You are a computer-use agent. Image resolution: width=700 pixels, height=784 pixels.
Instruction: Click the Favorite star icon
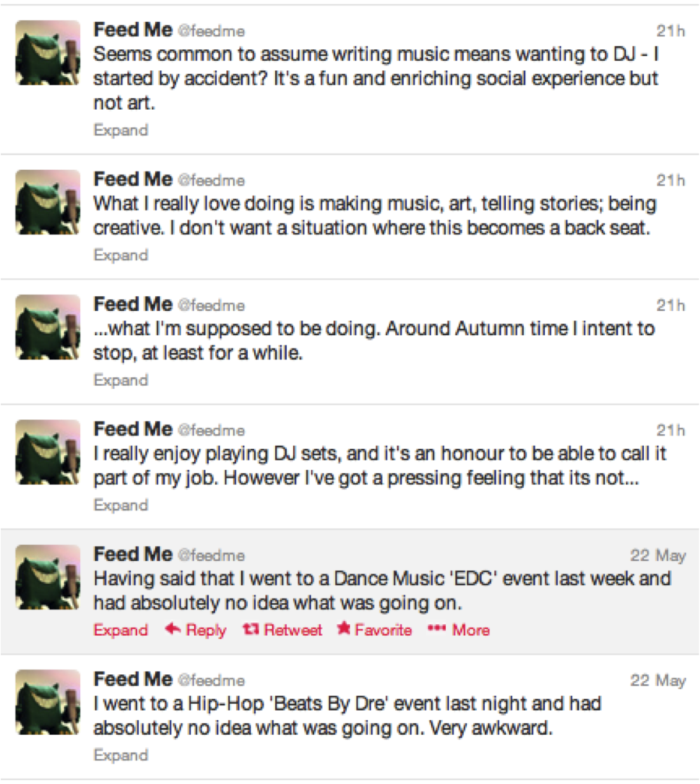pyautogui.click(x=344, y=629)
